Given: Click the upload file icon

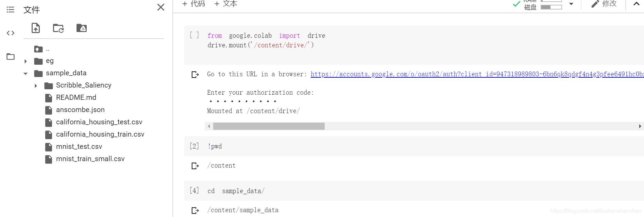Looking at the screenshot, I should [36, 28].
